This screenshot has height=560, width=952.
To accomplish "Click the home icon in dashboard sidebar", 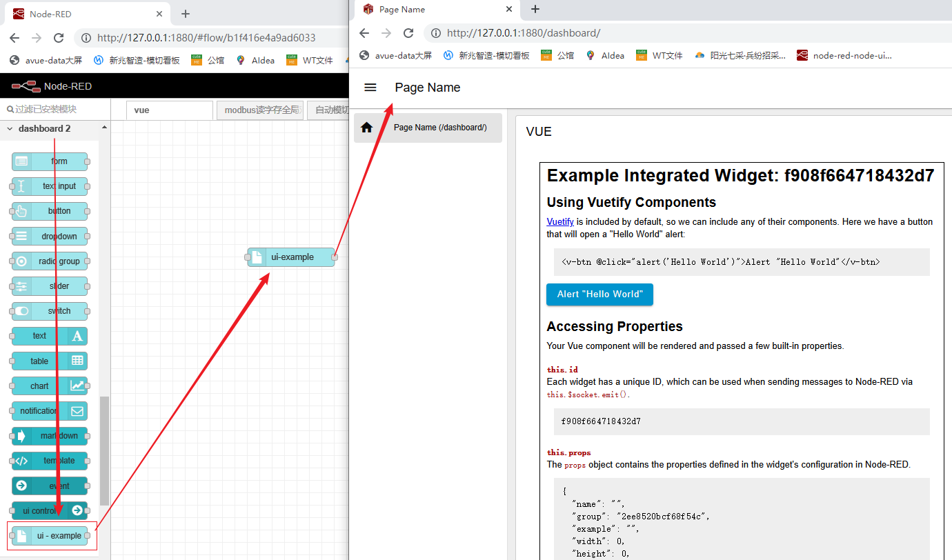I will pyautogui.click(x=367, y=128).
